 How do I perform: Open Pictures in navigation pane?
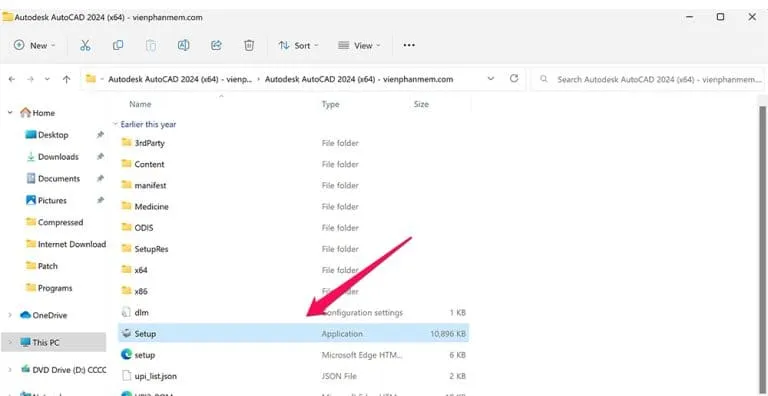[x=52, y=200]
